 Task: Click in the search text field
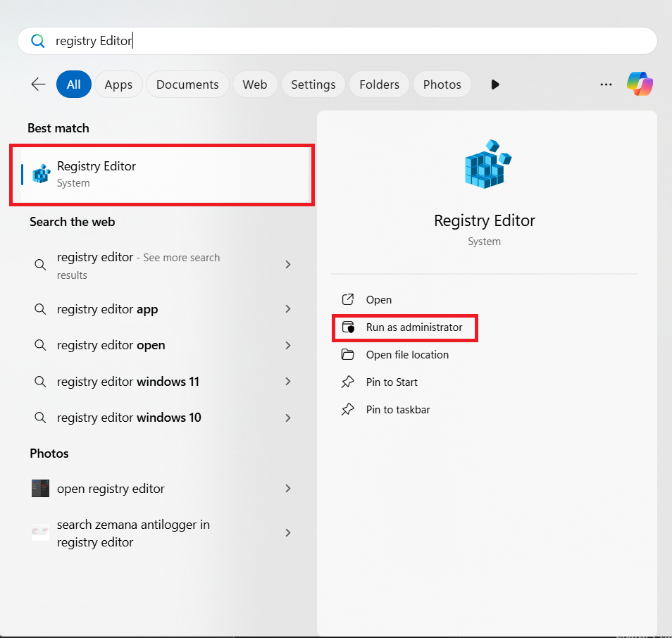337,41
